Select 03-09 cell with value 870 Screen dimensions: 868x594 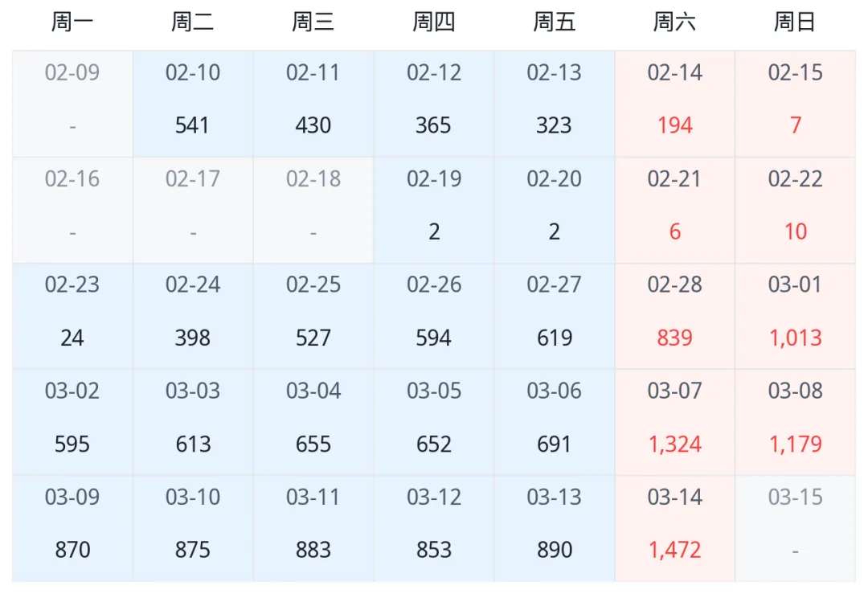point(72,529)
